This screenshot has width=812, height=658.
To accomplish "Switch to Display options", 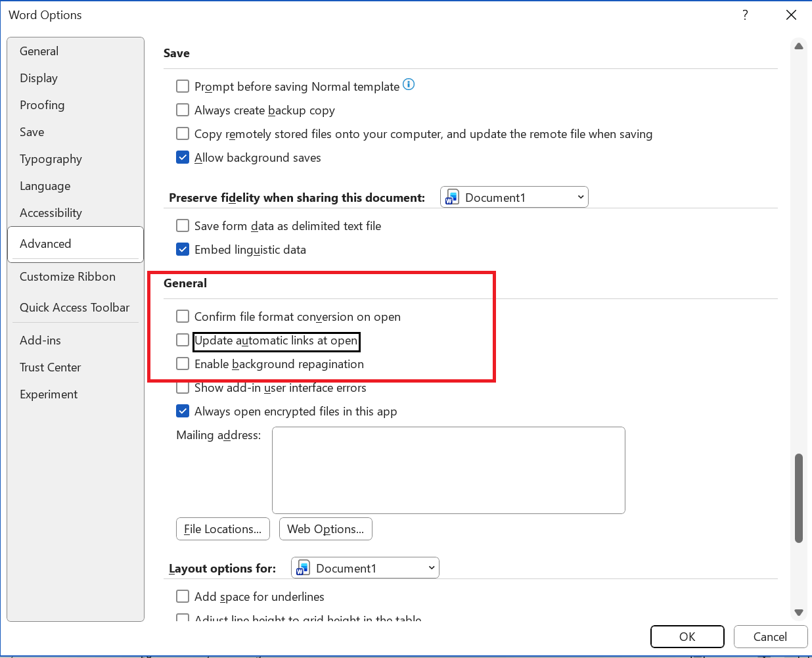I will [x=76, y=78].
